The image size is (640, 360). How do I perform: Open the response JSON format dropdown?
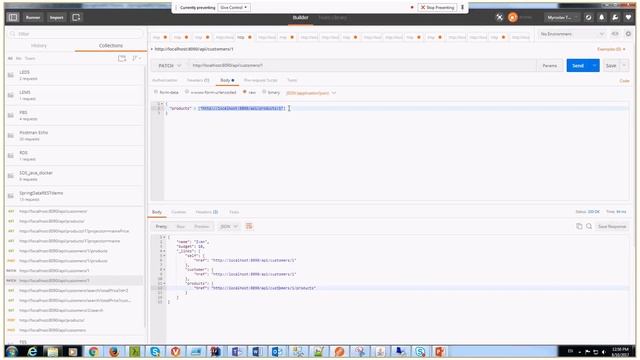point(229,226)
